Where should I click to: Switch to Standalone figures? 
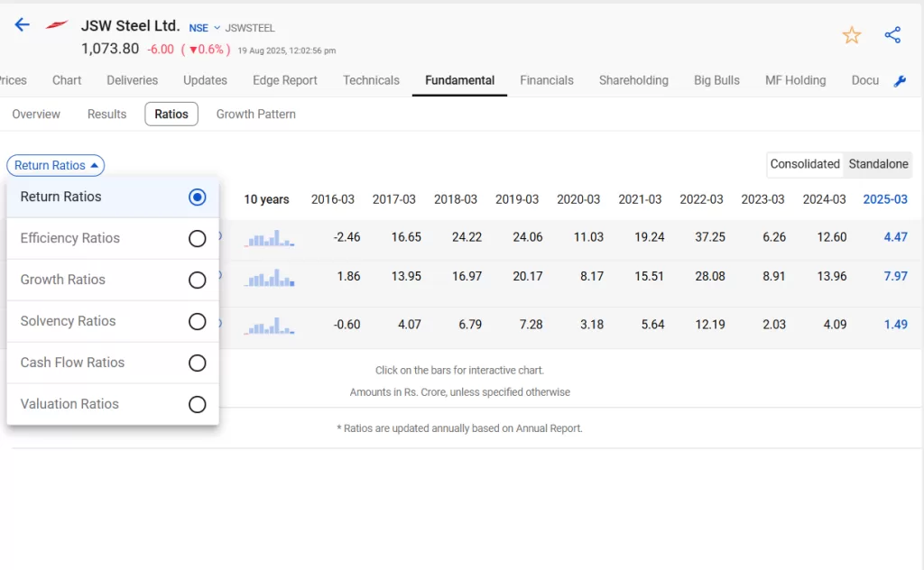(x=878, y=164)
